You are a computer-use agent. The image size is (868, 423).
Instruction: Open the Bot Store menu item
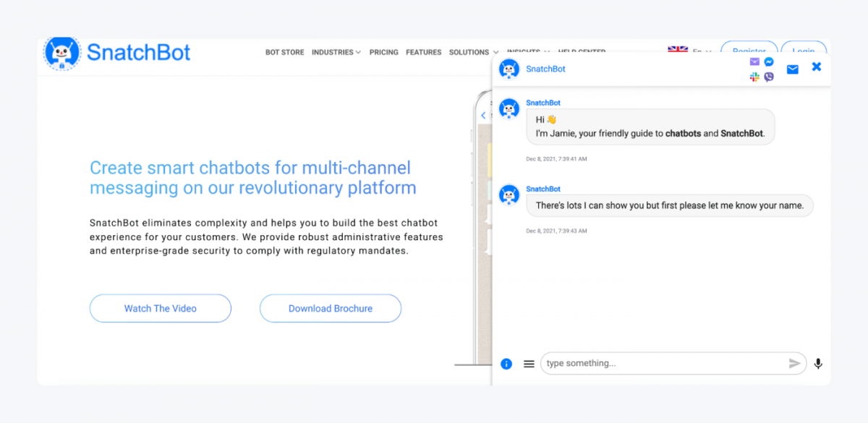(285, 52)
